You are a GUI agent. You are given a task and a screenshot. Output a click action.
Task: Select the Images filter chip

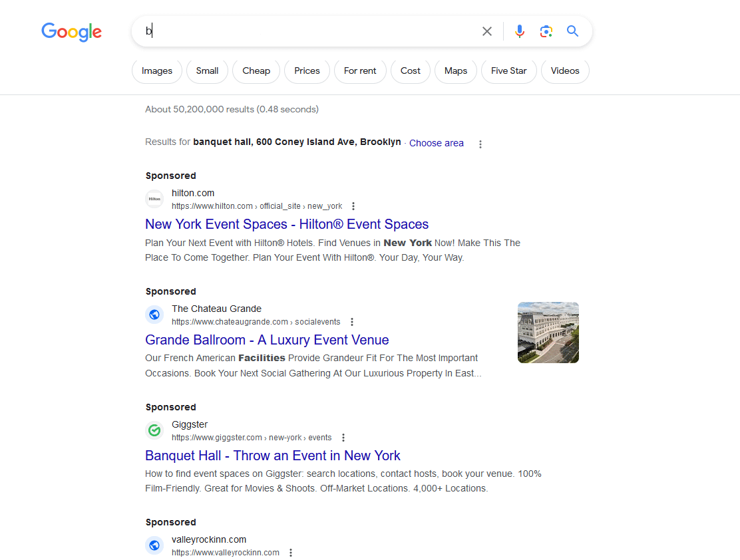[156, 70]
